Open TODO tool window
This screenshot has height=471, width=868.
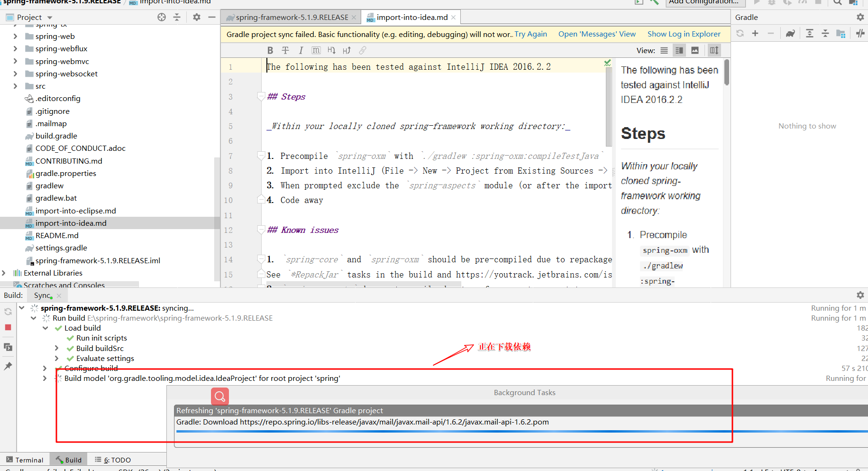point(113,460)
